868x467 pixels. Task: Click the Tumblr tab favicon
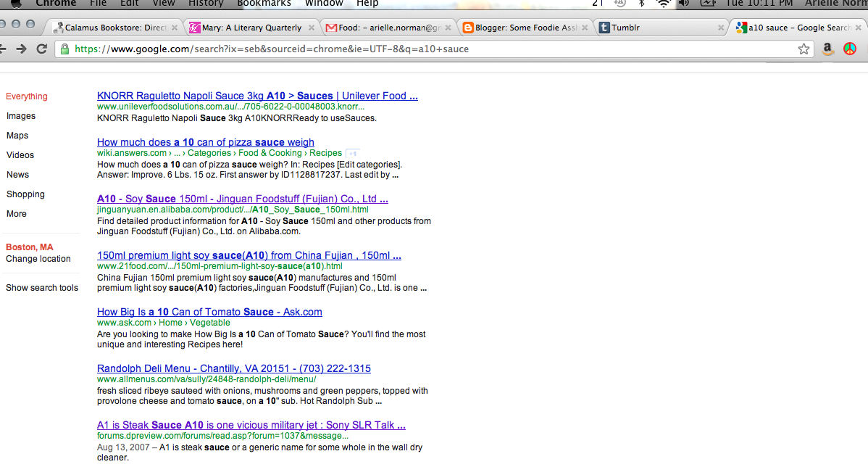(x=604, y=28)
